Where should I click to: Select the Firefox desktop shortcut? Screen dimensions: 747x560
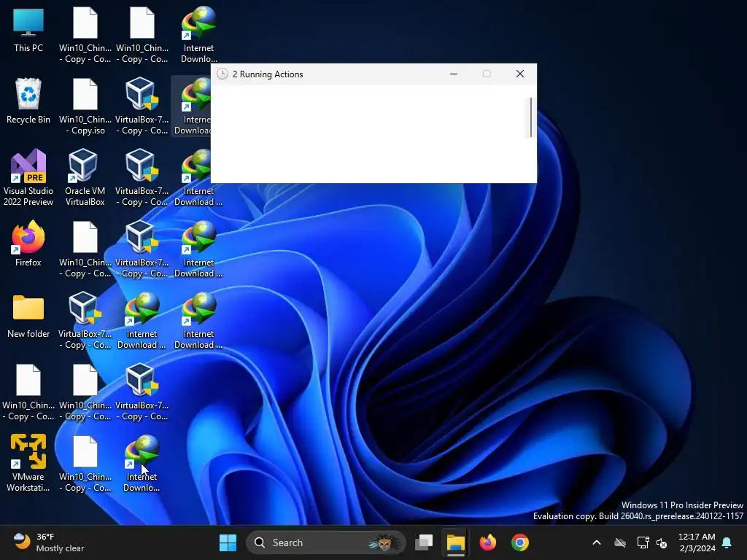[x=28, y=244]
